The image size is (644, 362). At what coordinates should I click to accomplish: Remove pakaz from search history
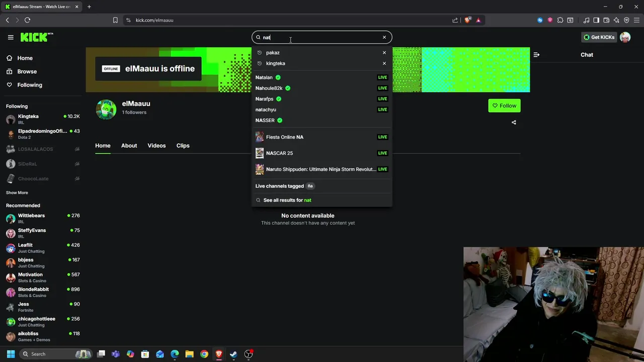pos(384,52)
